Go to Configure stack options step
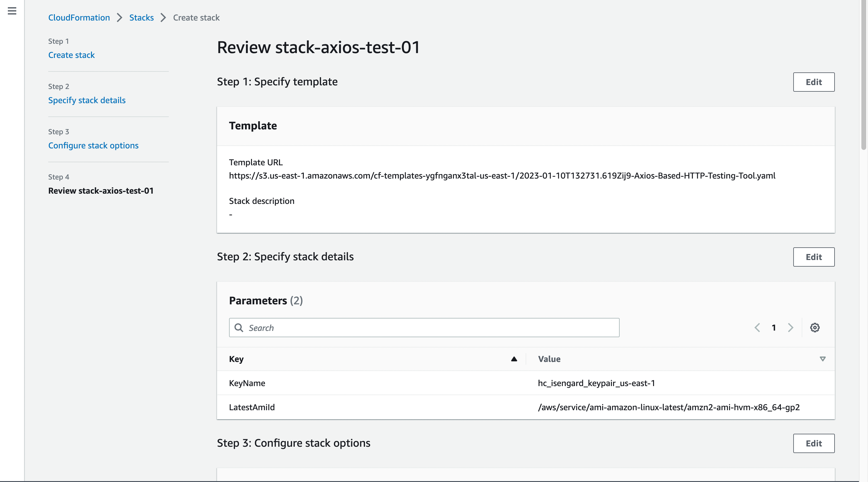This screenshot has height=482, width=868. click(x=93, y=145)
